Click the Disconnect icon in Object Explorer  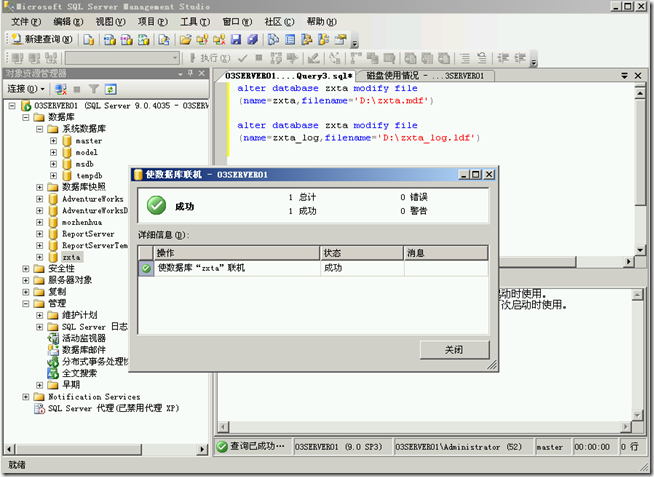tap(61, 89)
